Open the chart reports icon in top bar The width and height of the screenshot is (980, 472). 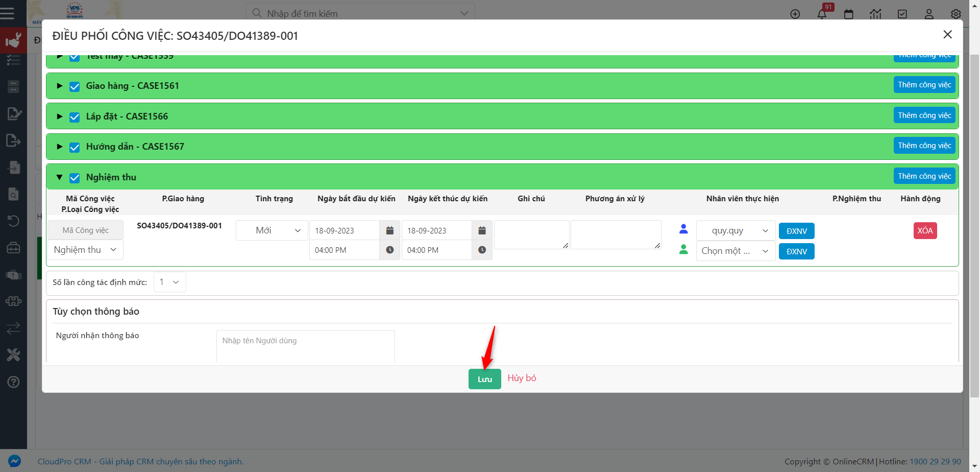pos(875,14)
